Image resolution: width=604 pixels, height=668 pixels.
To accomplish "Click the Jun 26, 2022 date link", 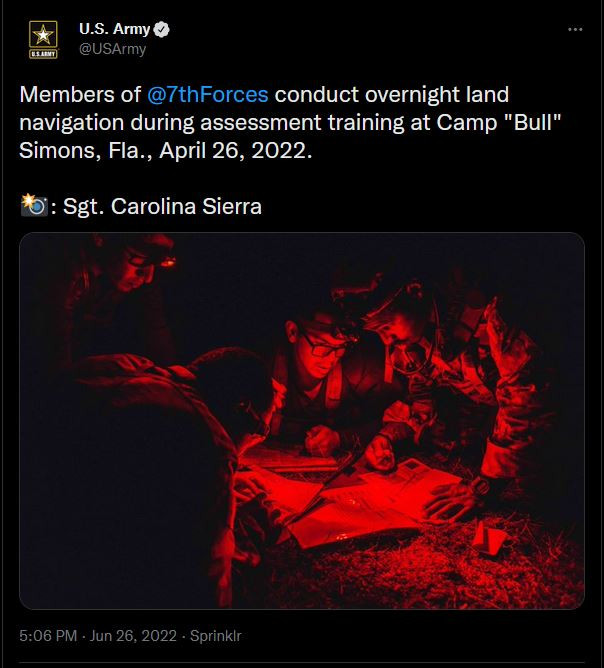I will 133,636.
